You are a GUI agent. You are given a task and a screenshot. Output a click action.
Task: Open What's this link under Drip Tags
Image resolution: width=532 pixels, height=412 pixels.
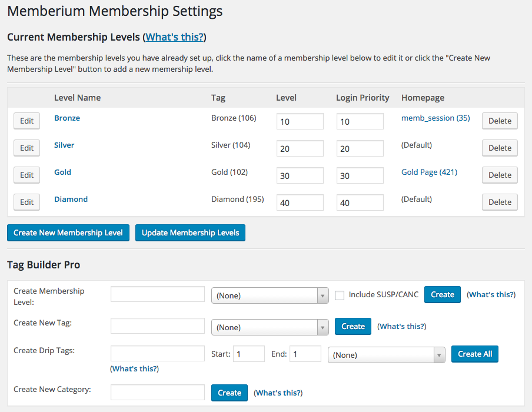click(134, 369)
